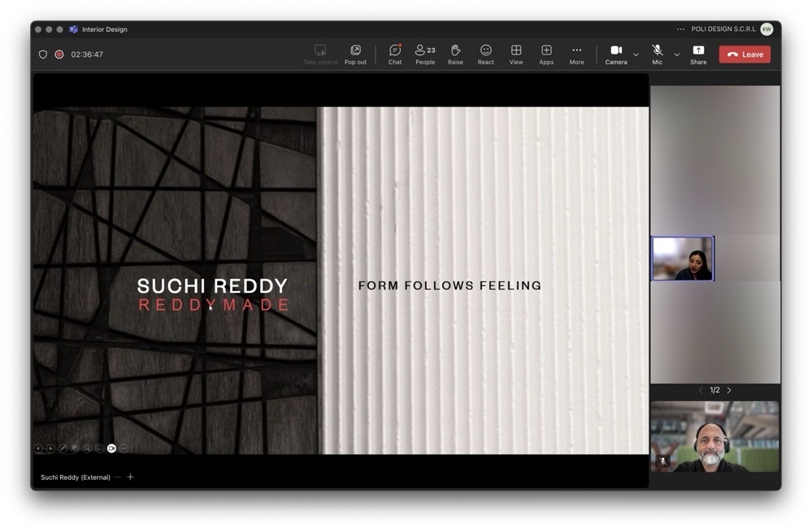Viewport: 812px width, 531px height.
Task: Leave the meeting
Action: click(x=745, y=54)
